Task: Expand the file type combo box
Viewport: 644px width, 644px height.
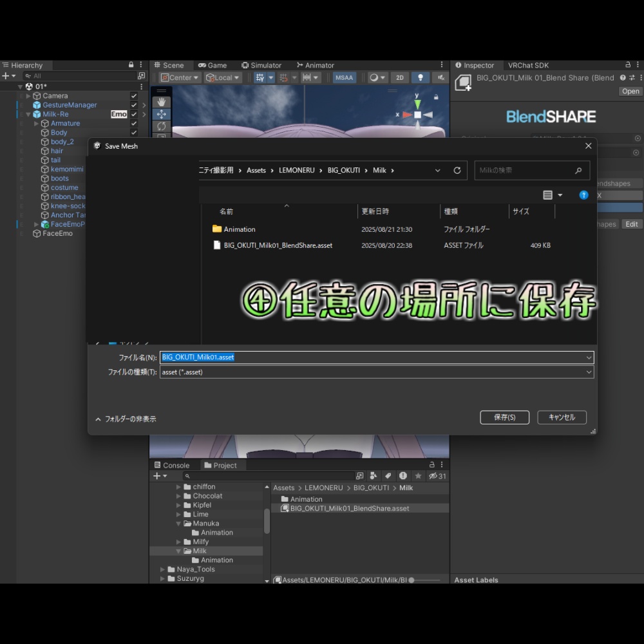Action: click(x=589, y=372)
